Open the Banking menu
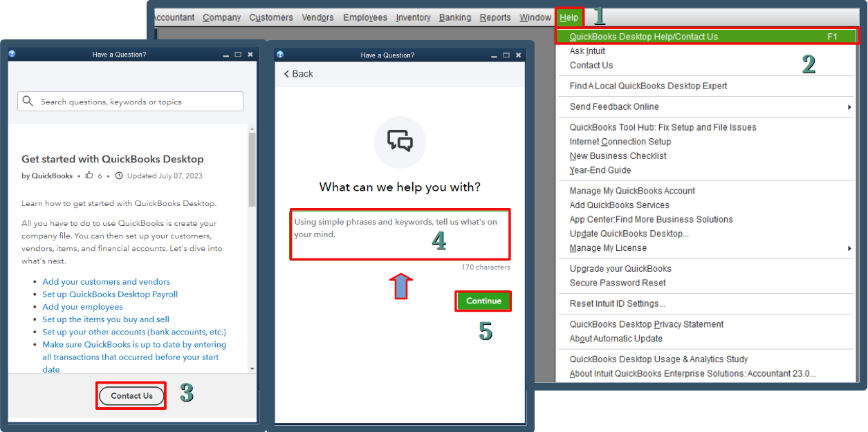 click(455, 17)
